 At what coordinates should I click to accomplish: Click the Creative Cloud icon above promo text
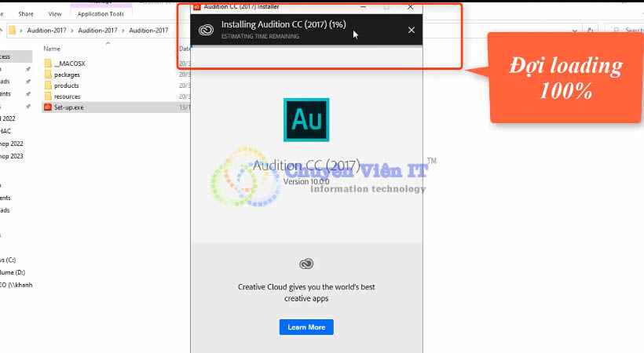[306, 264]
